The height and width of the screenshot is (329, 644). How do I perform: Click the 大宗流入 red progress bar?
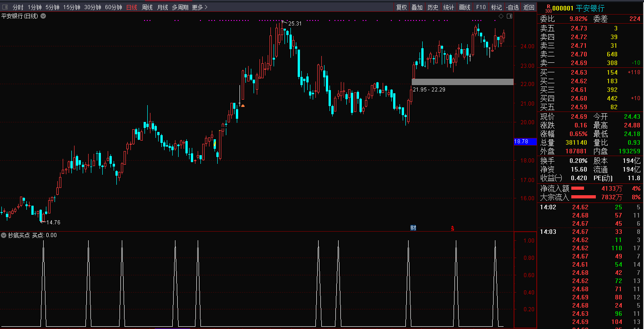(583, 197)
